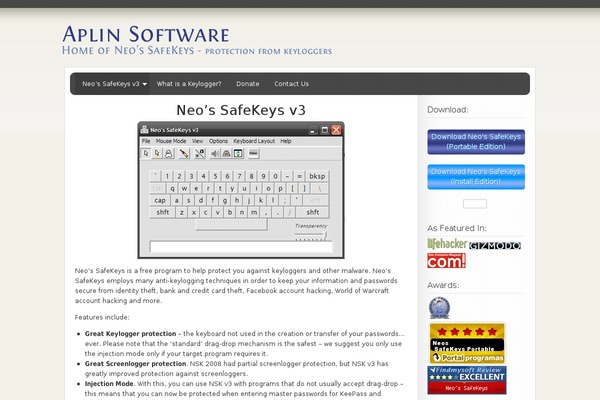Click the round blue award medal badge
This screenshot has height=400, width=600.
(x=439, y=308)
